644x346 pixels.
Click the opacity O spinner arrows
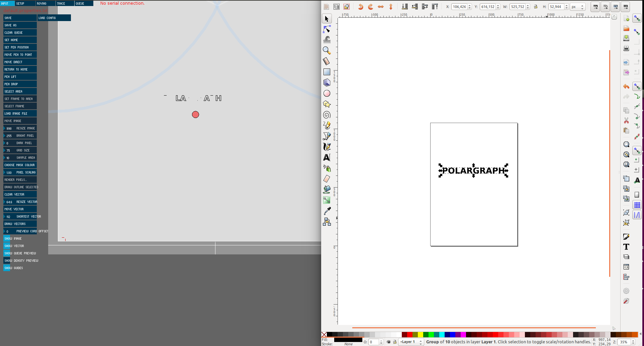(381, 342)
